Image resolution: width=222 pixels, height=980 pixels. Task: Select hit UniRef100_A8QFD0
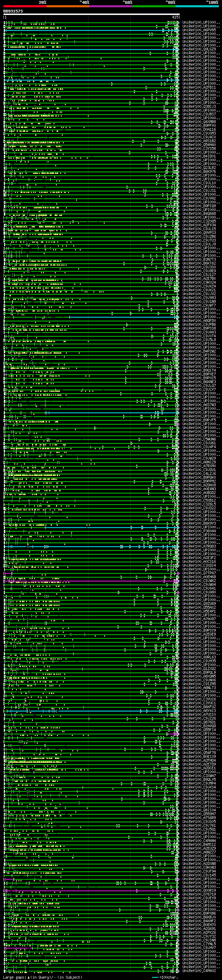click(x=199, y=321)
